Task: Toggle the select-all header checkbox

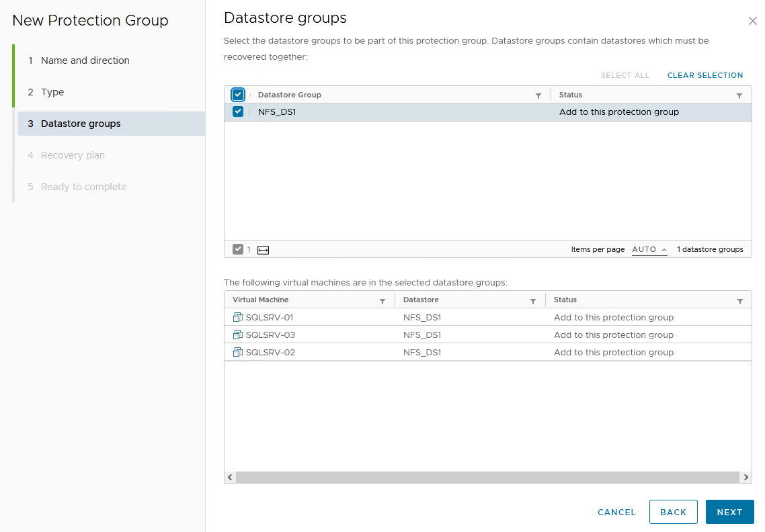Action: 238,95
